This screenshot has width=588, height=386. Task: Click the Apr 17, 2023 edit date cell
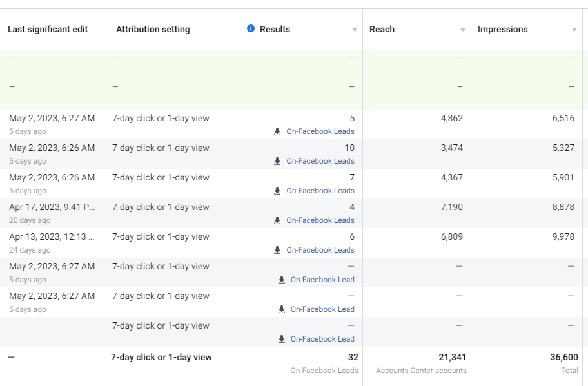point(52,207)
